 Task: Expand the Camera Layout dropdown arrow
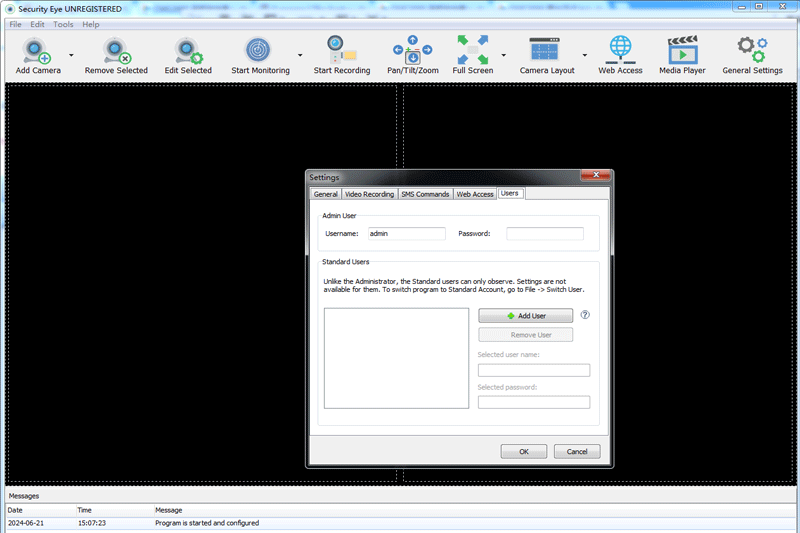point(585,55)
